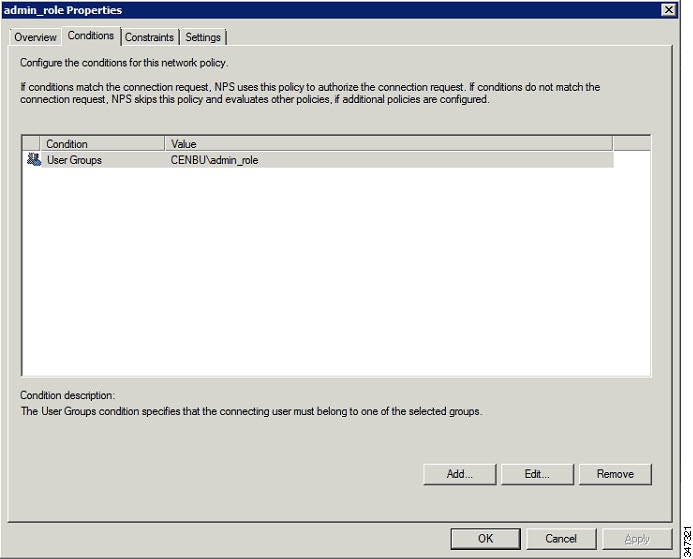Screen dimensions: 693x559
Task: Click the greyed-out Apply button
Action: pyautogui.click(x=637, y=539)
